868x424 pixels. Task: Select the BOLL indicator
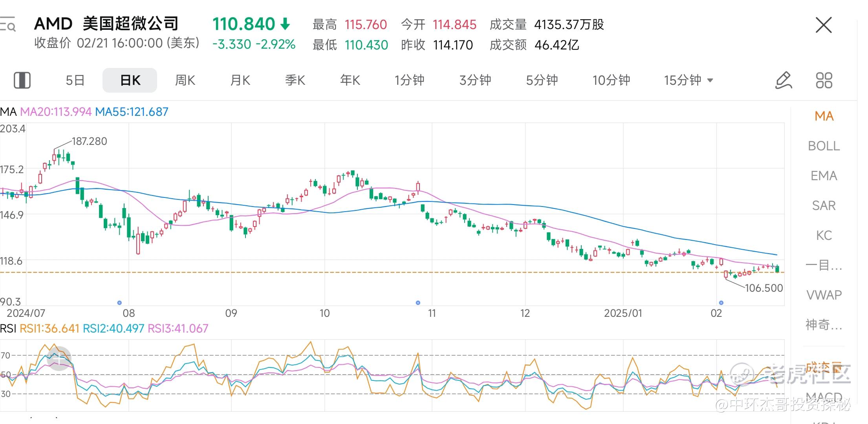(824, 146)
